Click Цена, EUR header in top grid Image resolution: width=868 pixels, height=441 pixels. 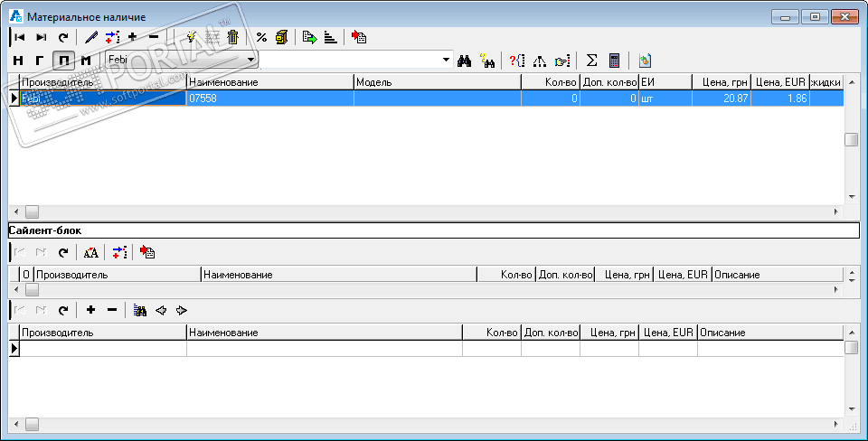[x=780, y=82]
